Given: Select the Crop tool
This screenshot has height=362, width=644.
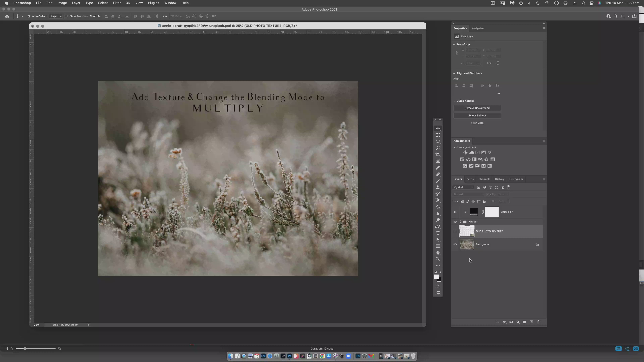Looking at the screenshot, I should click(438, 155).
